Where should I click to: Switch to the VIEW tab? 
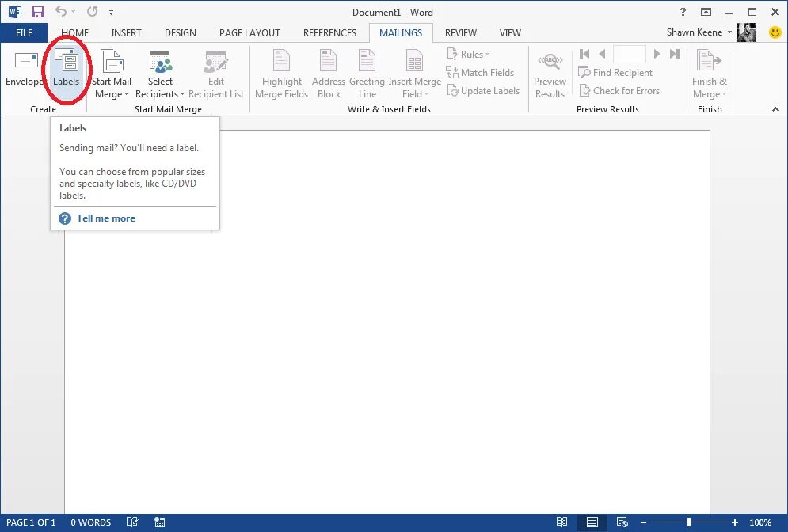click(510, 33)
